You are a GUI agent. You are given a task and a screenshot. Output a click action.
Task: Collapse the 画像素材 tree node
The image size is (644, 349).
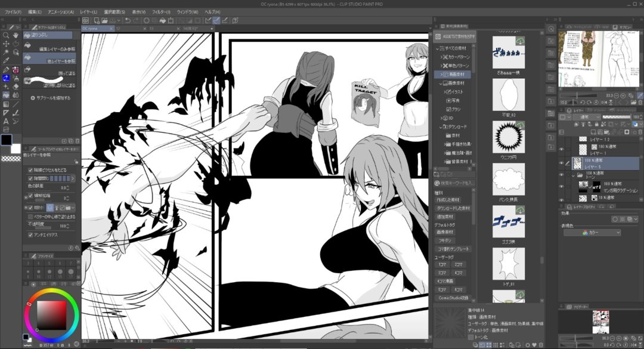(441, 83)
